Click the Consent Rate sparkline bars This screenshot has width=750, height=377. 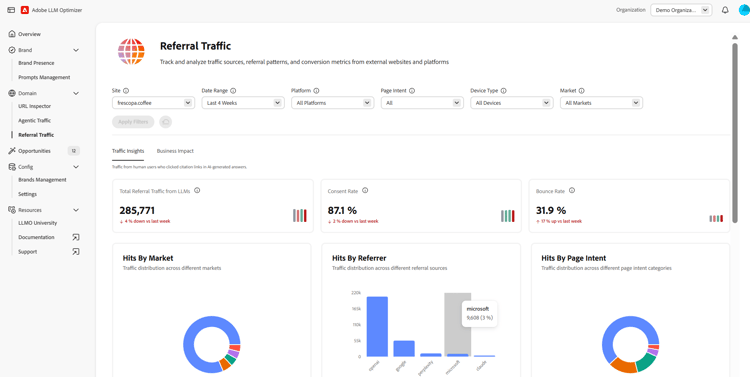click(x=508, y=216)
